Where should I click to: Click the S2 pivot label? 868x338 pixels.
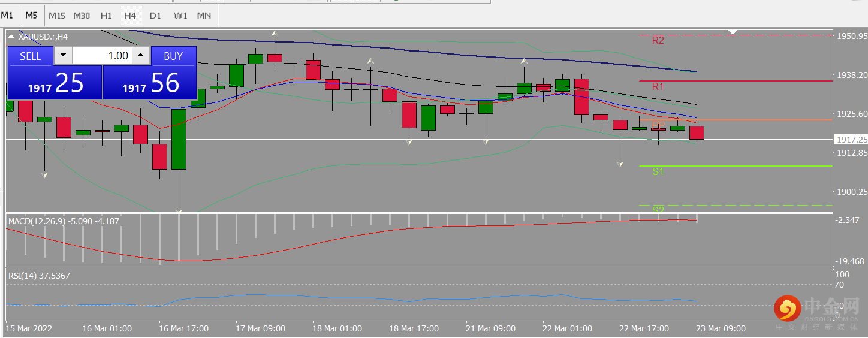[658, 209]
